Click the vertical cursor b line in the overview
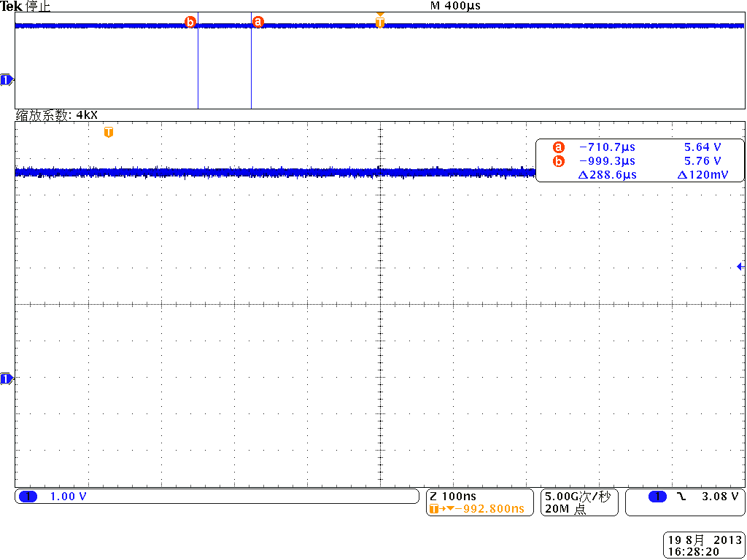 coord(198,61)
